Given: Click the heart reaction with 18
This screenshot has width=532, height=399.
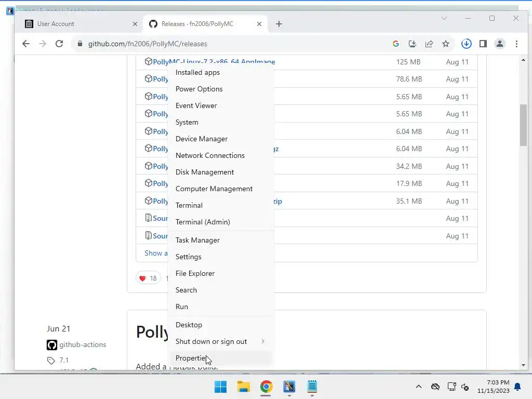Looking at the screenshot, I should click(148, 278).
